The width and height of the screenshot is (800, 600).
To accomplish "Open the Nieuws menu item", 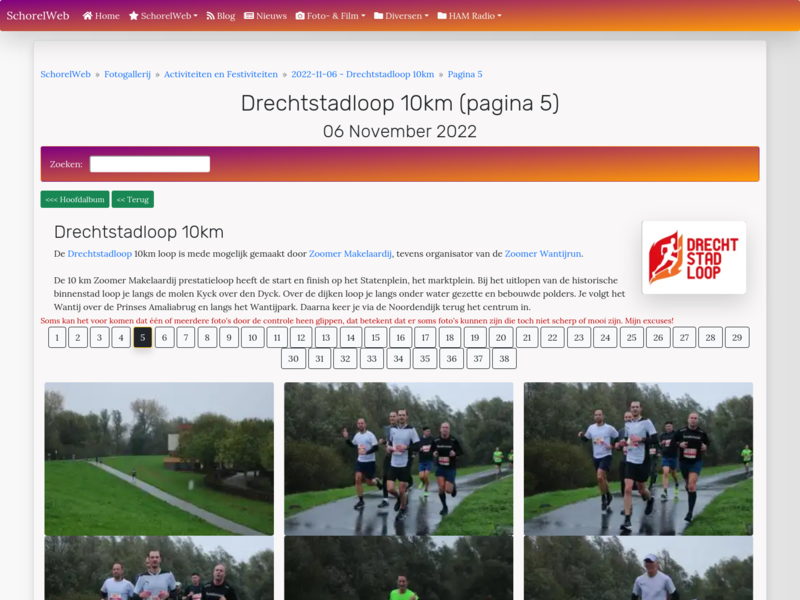I will click(265, 16).
